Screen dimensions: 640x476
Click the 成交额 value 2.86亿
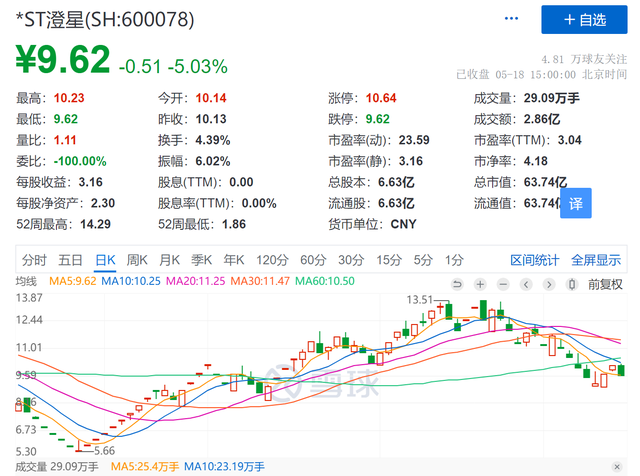click(542, 119)
